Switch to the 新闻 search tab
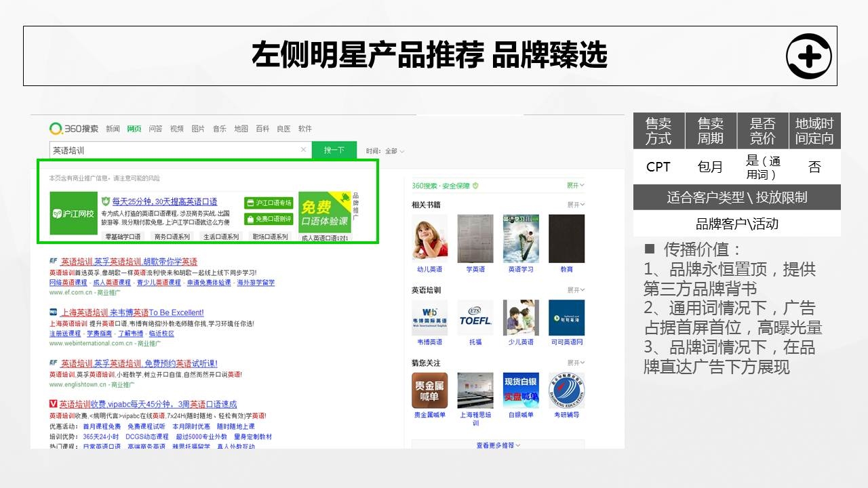Image resolution: width=868 pixels, height=488 pixels. 113,129
